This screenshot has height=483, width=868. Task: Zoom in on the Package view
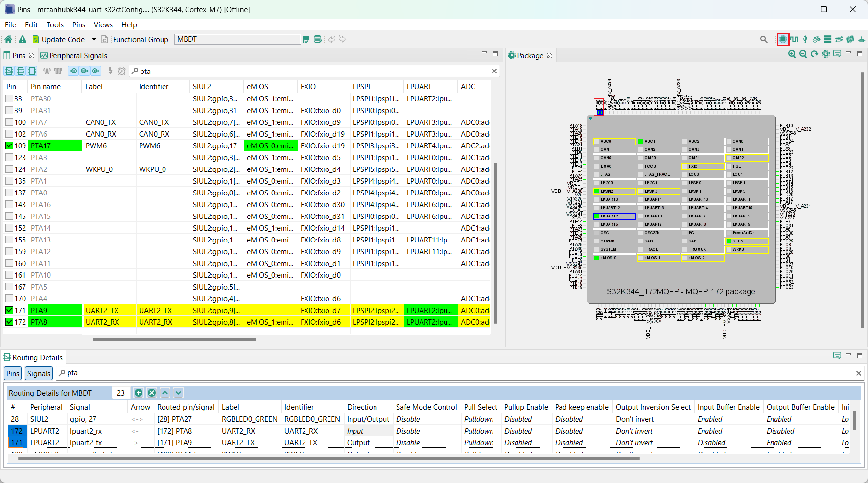click(x=792, y=54)
